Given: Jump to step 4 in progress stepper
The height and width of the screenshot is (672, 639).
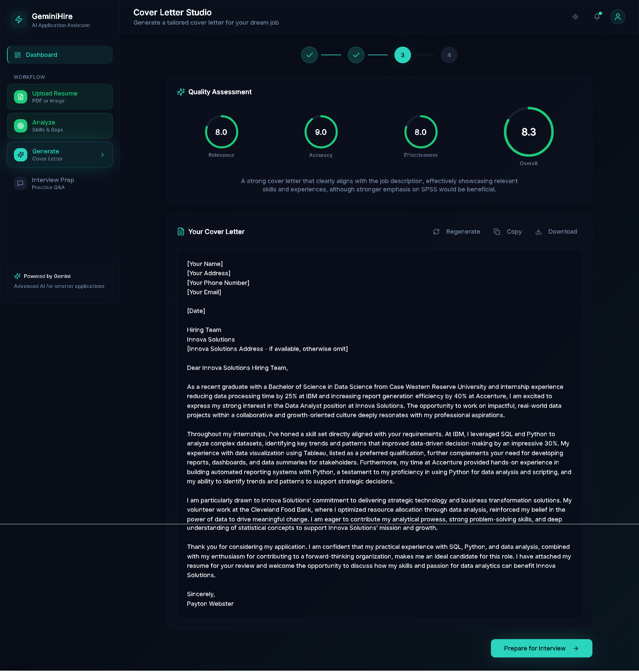Looking at the screenshot, I should tap(449, 55).
